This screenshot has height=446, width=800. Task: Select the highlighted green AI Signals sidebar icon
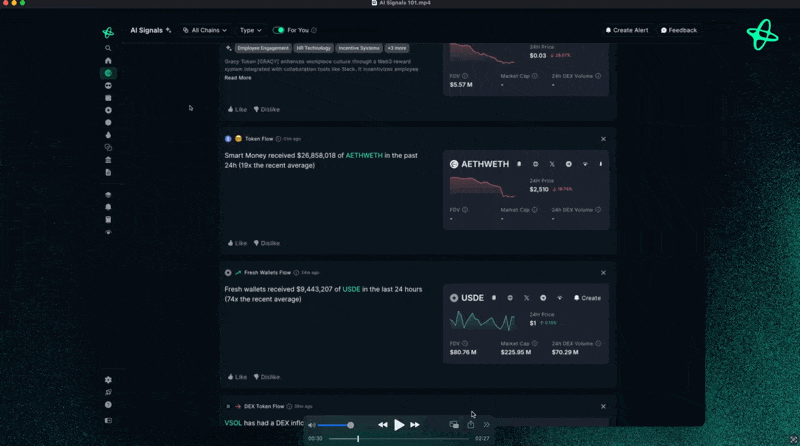[108, 73]
